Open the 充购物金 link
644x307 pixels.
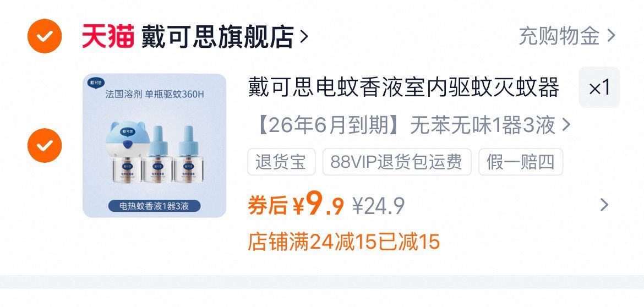(559, 36)
